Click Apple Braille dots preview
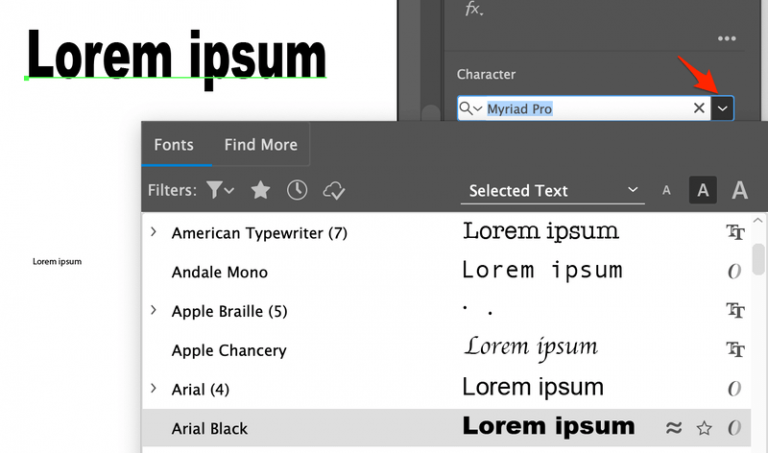This screenshot has width=768, height=453. [478, 310]
